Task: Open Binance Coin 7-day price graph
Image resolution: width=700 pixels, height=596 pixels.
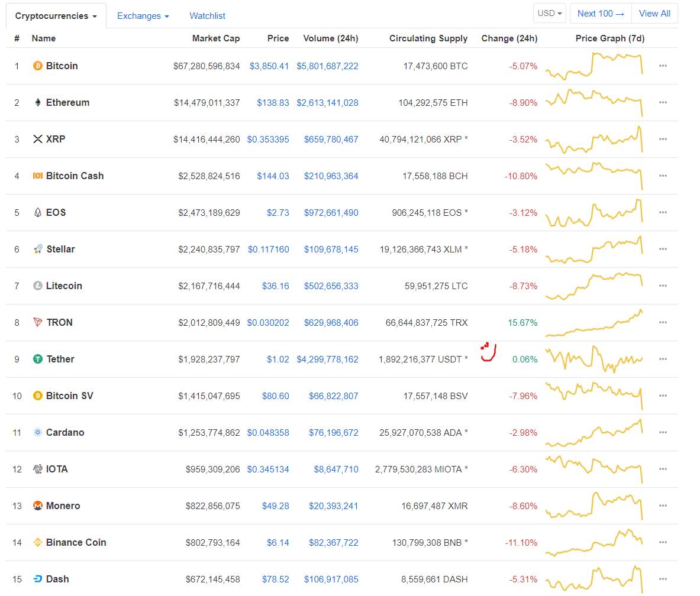Action: click(593, 542)
